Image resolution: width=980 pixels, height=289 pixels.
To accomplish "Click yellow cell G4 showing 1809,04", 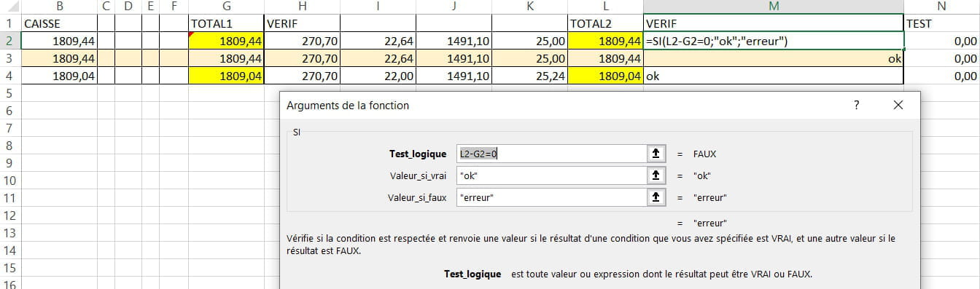I will pos(226,76).
